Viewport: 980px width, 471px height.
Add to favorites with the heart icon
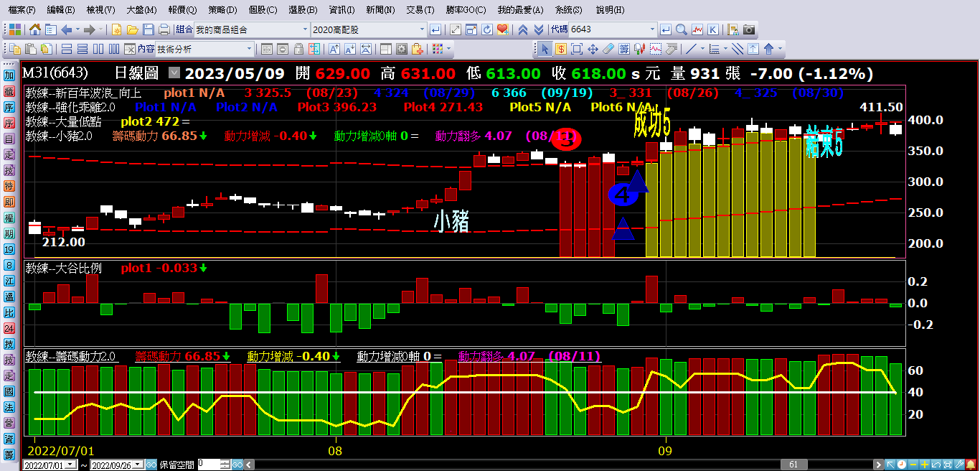pos(502,29)
